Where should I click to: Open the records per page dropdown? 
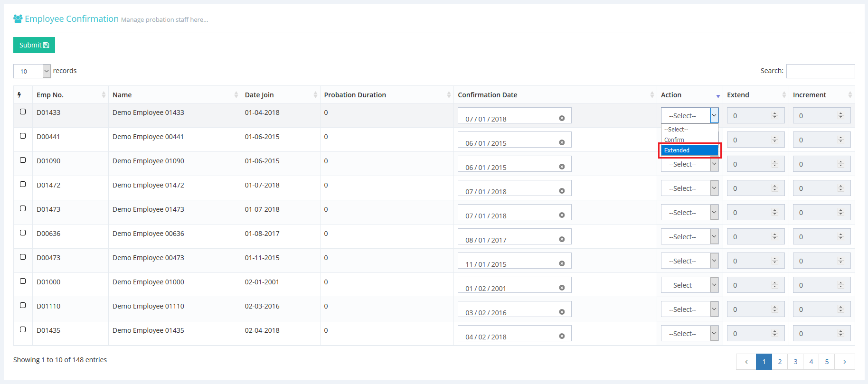pyautogui.click(x=32, y=71)
